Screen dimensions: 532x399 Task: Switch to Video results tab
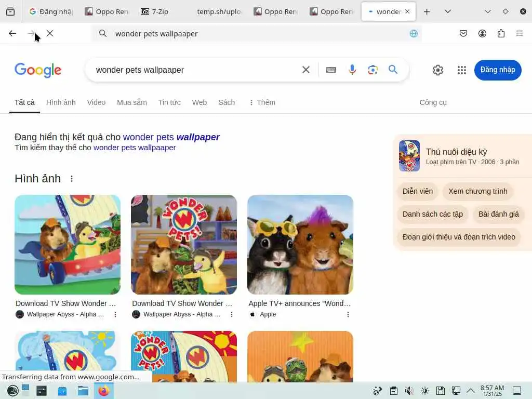(96, 102)
